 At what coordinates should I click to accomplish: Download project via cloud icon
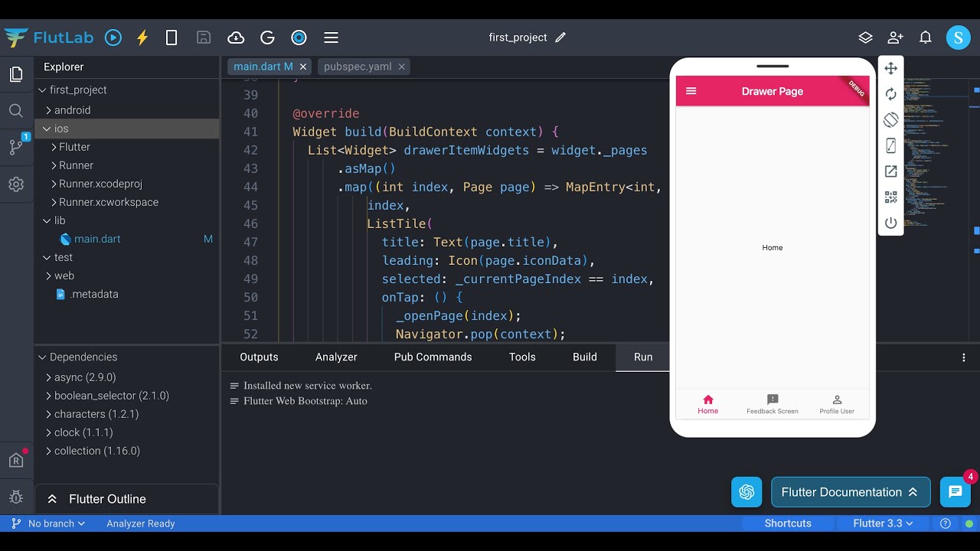click(x=236, y=37)
